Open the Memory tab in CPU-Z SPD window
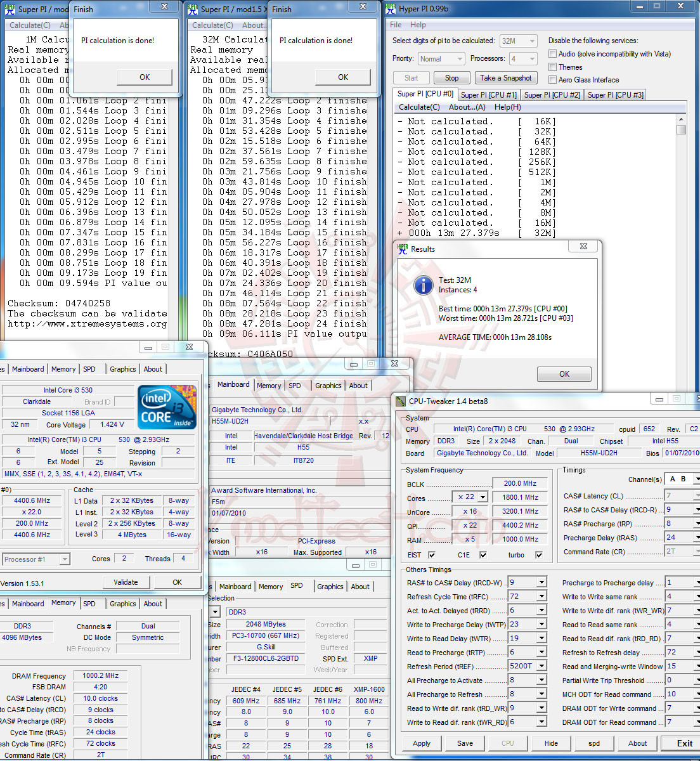This screenshot has height=761, width=700. coord(271,587)
